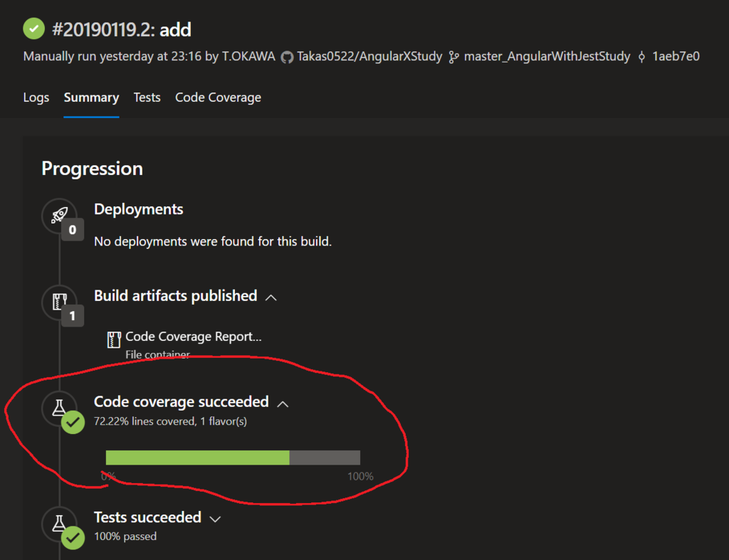Image resolution: width=729 pixels, height=560 pixels.
Task: Open commit 1aeb7e0
Action: [676, 57]
